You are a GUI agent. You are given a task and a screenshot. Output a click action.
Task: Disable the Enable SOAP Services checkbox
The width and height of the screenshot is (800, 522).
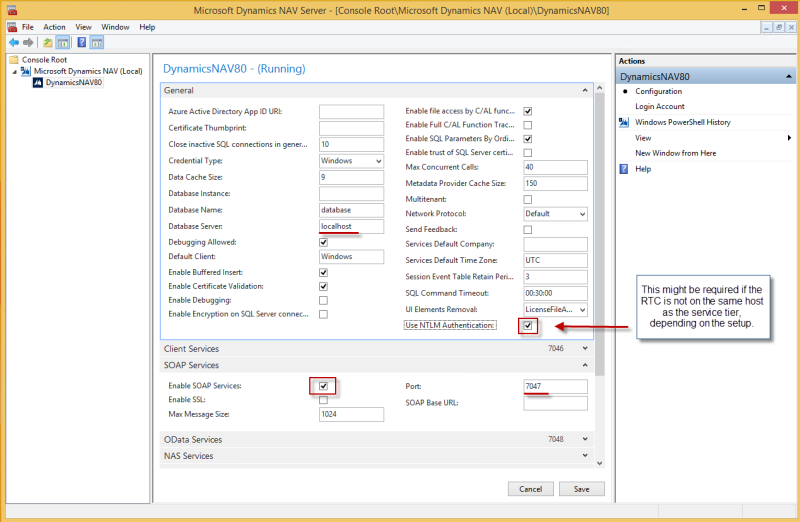[323, 386]
